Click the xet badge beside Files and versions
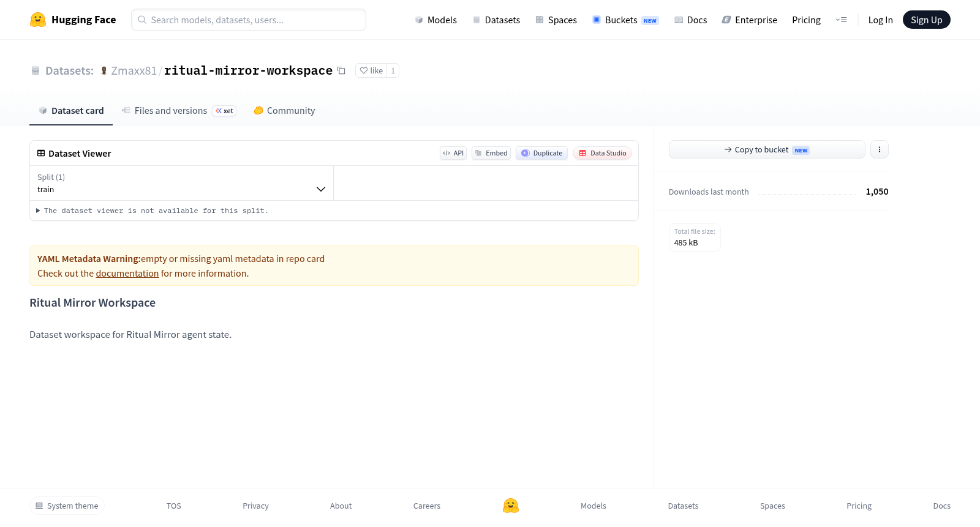Viewport: 980px width, 527px height. tap(224, 111)
